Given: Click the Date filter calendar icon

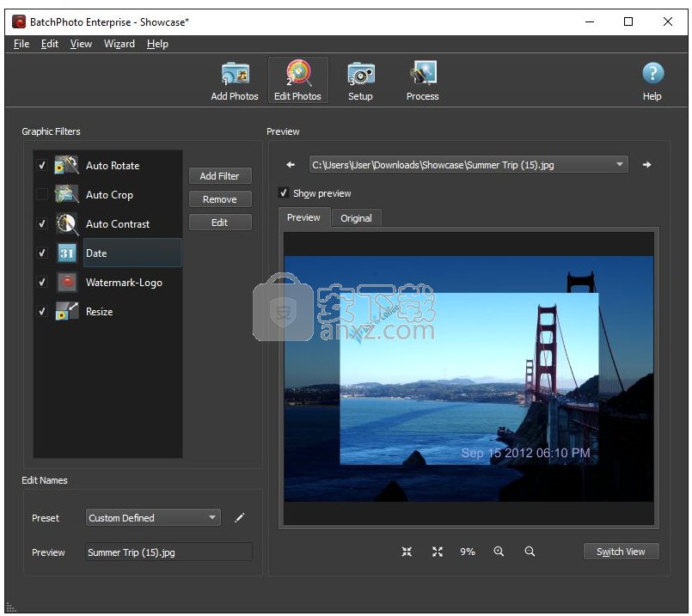Looking at the screenshot, I should tap(67, 253).
